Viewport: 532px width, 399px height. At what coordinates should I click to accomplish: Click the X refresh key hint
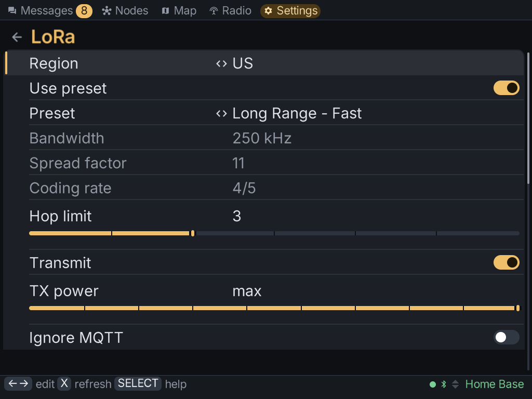(x=64, y=384)
